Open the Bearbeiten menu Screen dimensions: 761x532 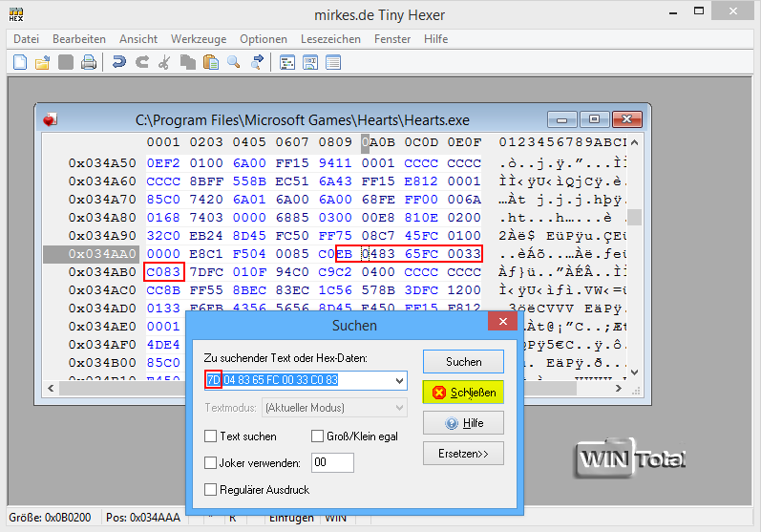(x=79, y=39)
